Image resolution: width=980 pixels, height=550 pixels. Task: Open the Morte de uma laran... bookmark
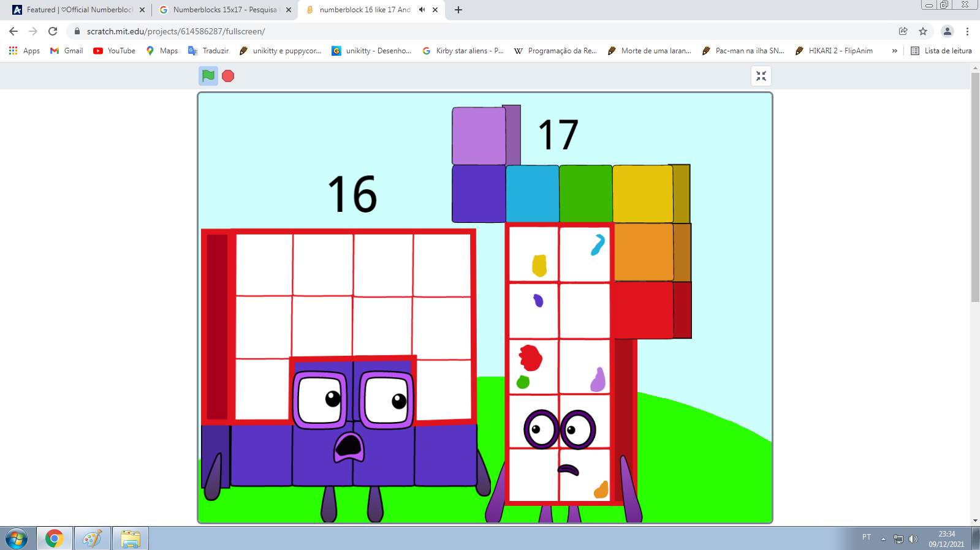649,51
